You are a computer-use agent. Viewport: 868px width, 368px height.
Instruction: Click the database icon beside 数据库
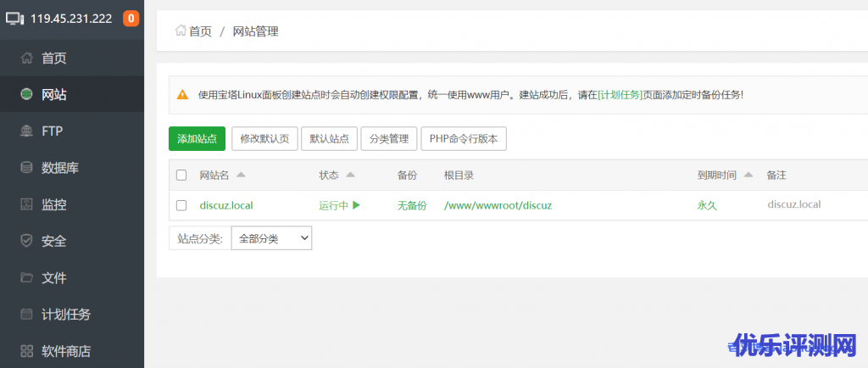tap(26, 168)
